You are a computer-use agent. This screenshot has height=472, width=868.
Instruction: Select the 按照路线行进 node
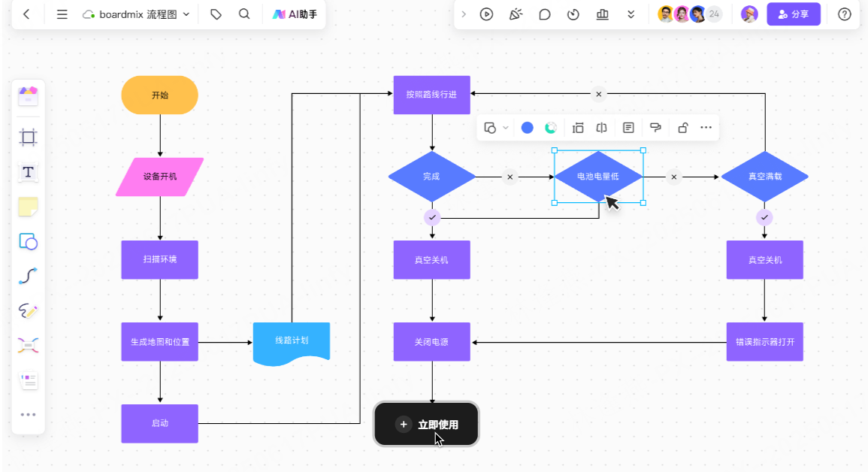pyautogui.click(x=432, y=95)
